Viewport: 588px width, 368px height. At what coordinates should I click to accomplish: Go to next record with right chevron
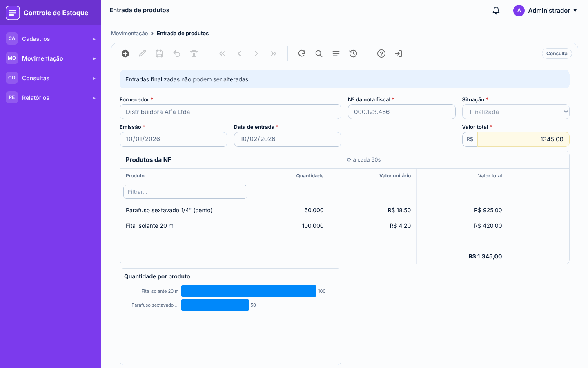256,54
